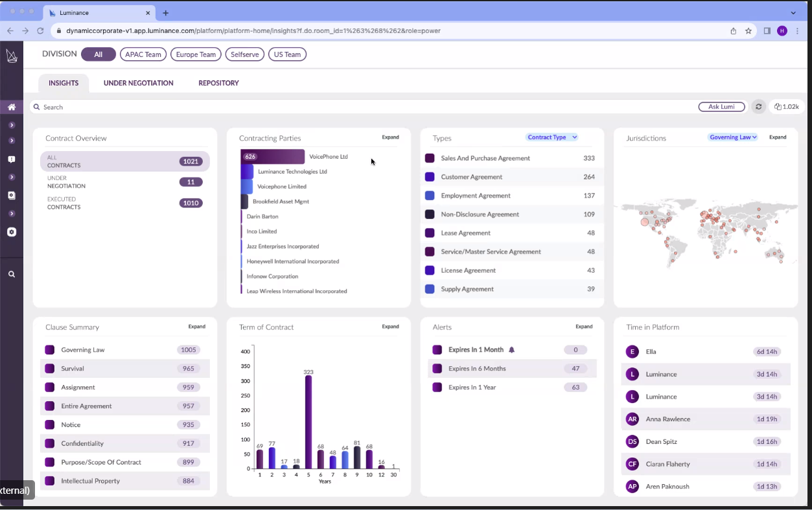The image size is (812, 510).
Task: Switch to the Under Negotiation tab
Action: [x=139, y=83]
